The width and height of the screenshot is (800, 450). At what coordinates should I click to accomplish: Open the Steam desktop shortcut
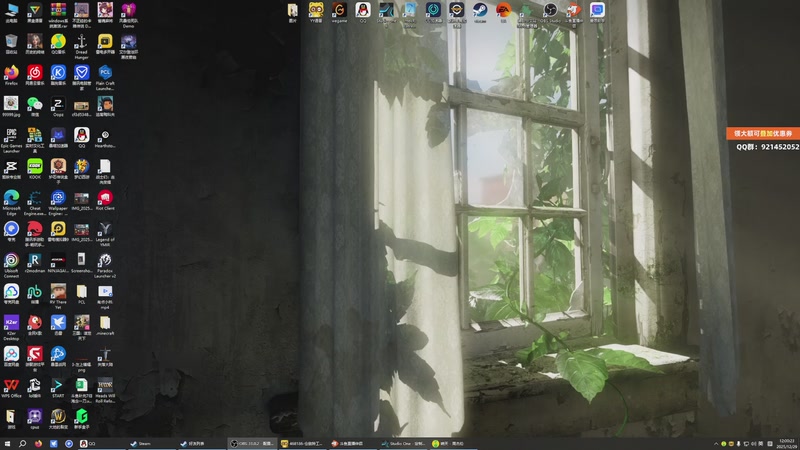pyautogui.click(x=480, y=13)
